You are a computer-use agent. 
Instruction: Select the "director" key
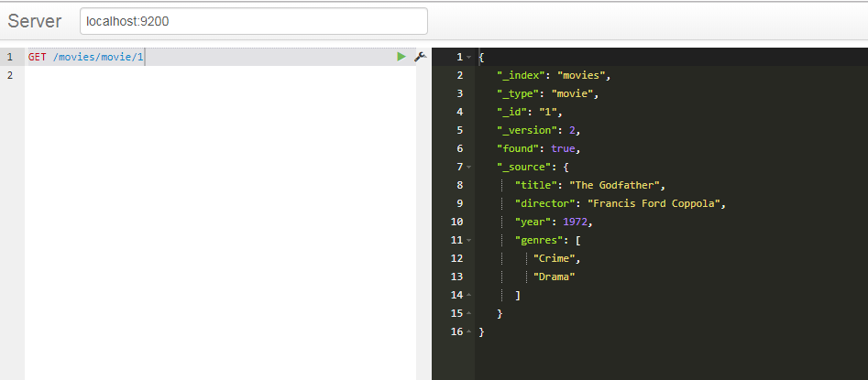[x=545, y=203]
